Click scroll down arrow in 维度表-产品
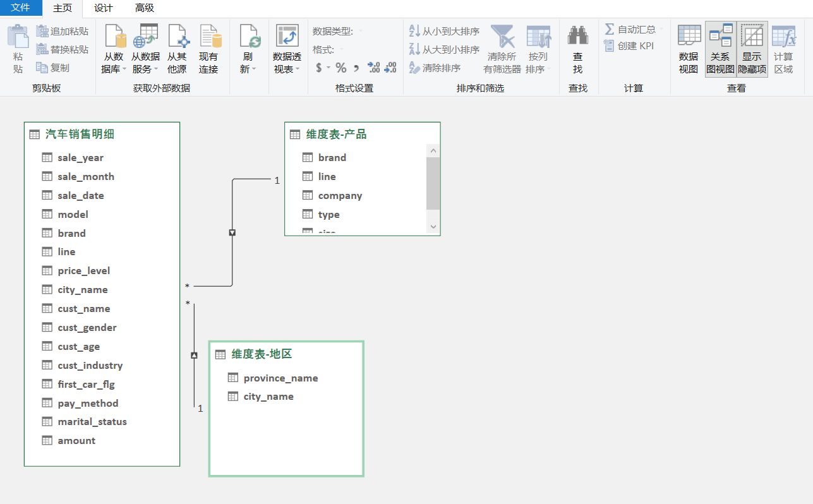 pos(433,226)
